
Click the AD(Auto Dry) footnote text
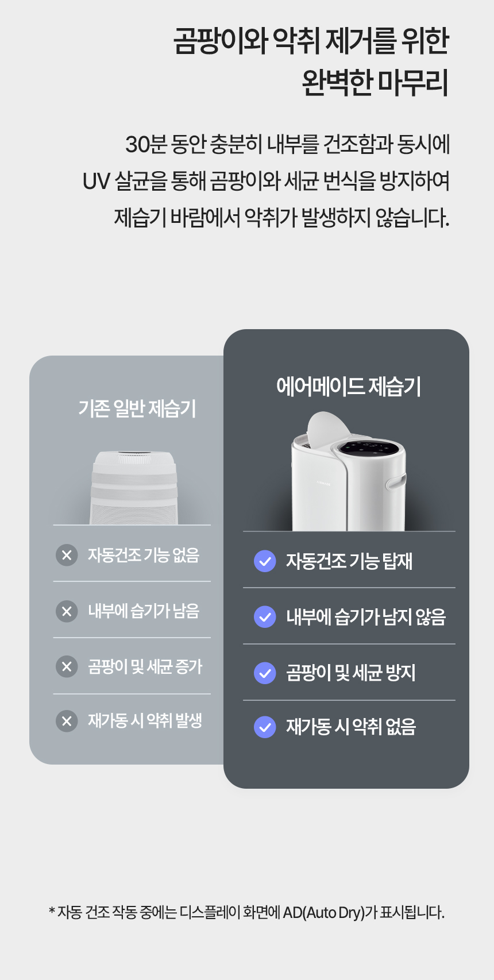[x=247, y=912]
